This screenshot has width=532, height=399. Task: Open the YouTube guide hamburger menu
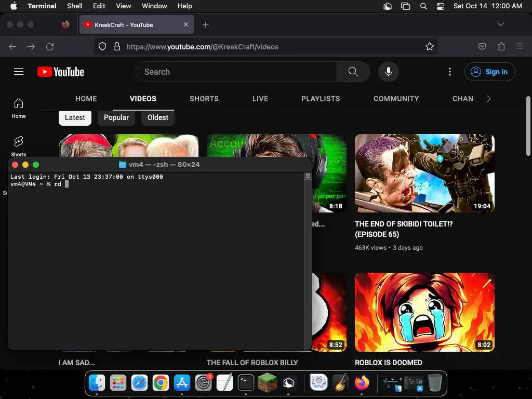(x=19, y=72)
